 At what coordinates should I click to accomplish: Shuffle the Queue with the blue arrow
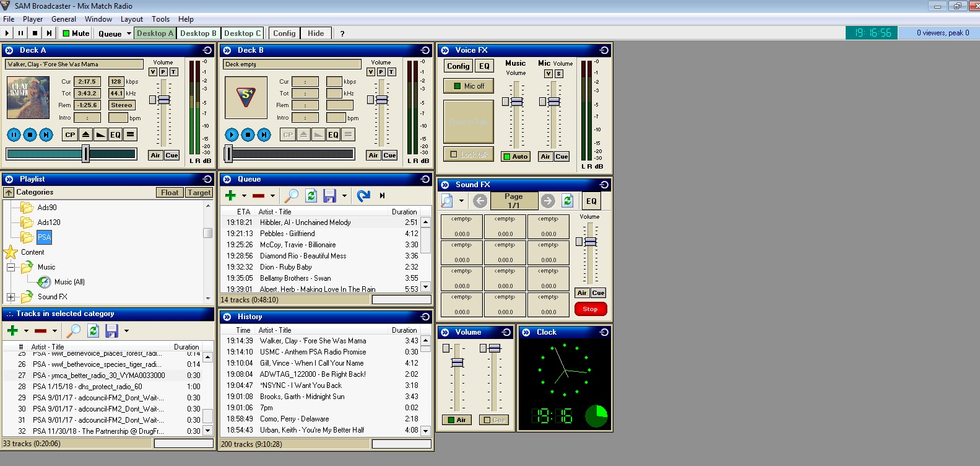(x=363, y=196)
